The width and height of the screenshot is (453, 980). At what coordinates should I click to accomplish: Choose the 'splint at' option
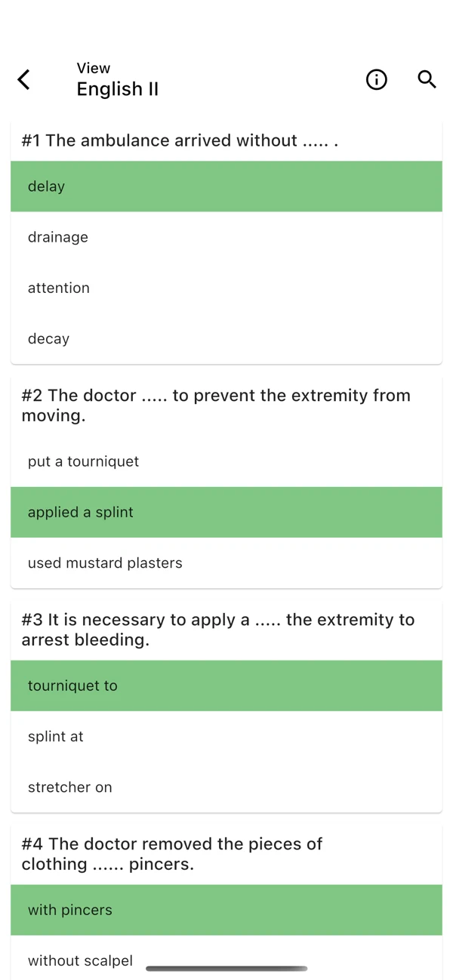[x=226, y=736]
